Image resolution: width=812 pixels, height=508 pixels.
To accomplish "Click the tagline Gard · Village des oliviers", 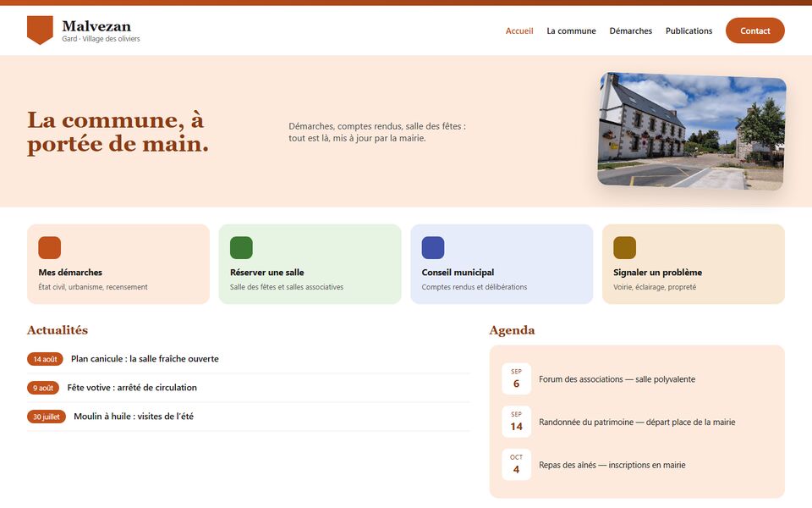I will pyautogui.click(x=101, y=39).
